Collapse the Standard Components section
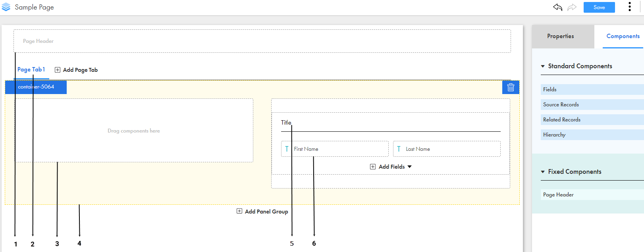Viewport: 644px width, 252px height. pos(543,66)
